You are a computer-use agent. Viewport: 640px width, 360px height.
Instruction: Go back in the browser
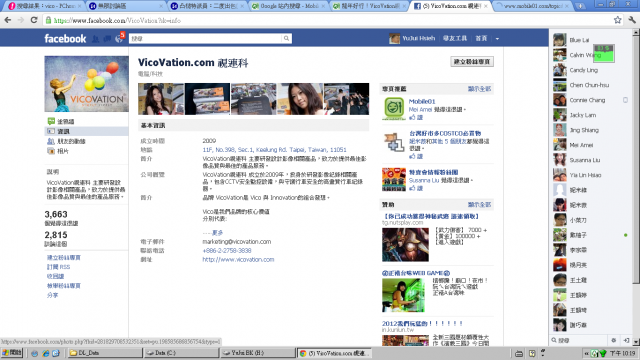[x=8, y=20]
